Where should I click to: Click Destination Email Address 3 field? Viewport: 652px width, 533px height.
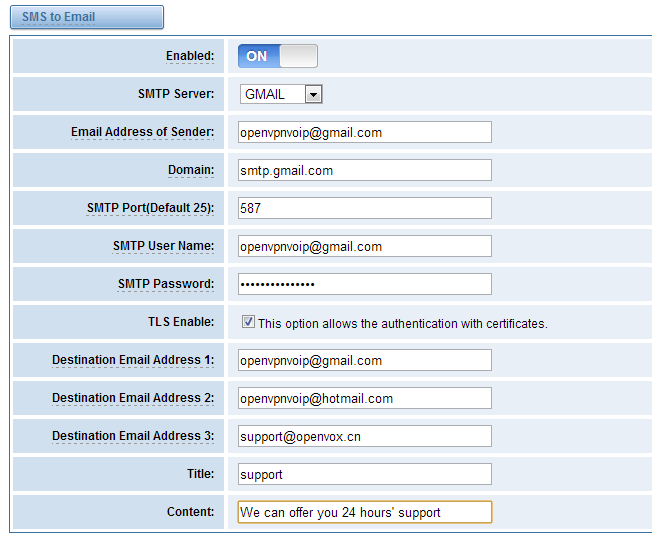tap(365, 436)
